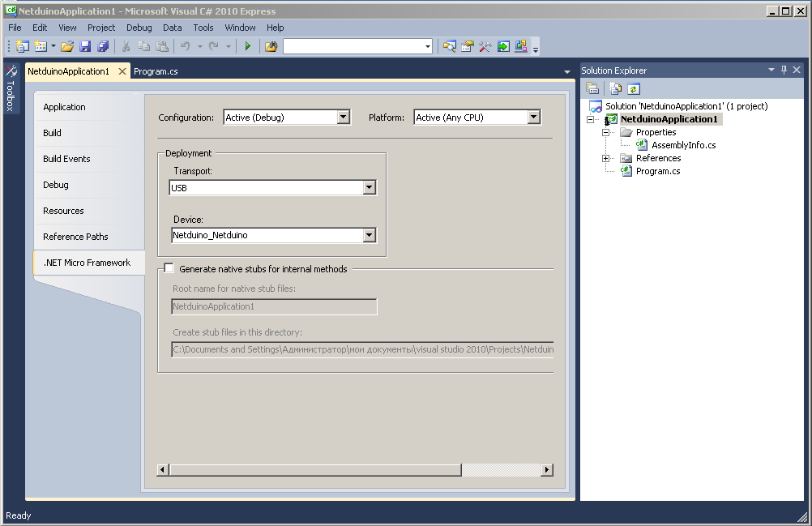The image size is (812, 526).
Task: Close the Solution Explorer panel
Action: pos(797,70)
